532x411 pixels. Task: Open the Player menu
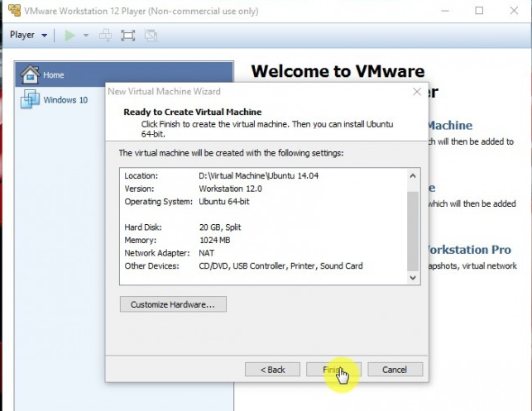point(28,35)
